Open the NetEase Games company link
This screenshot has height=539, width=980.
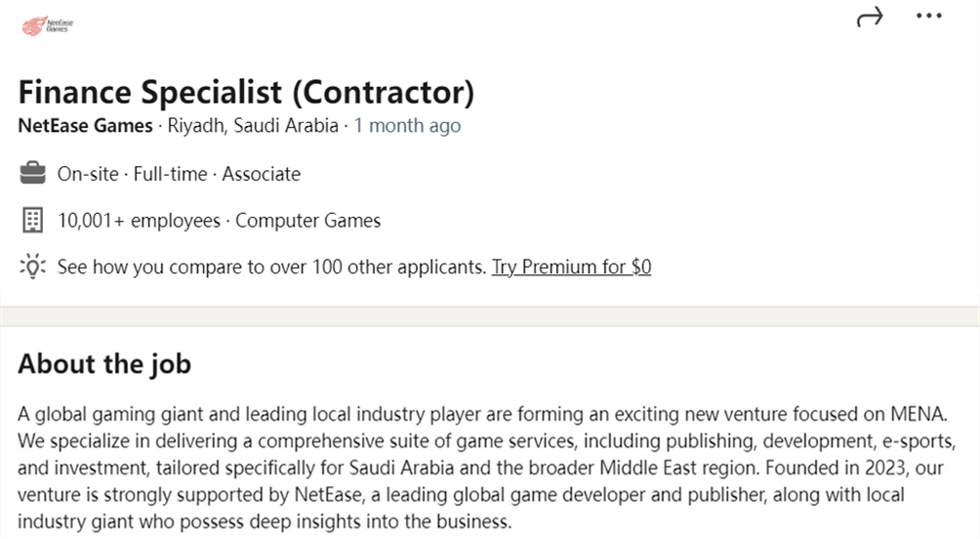[85, 126]
